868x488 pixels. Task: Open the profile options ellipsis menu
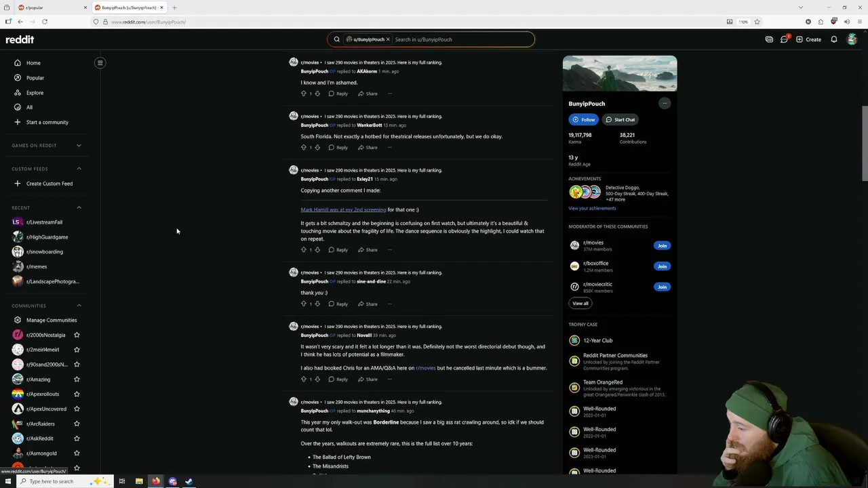coord(665,104)
